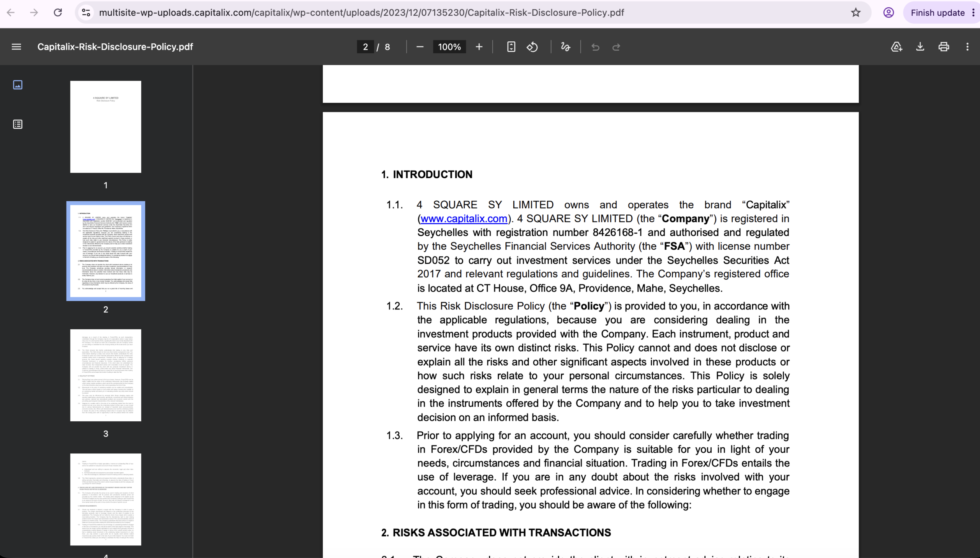Print the PDF document
Viewport: 980px width, 558px height.
click(x=944, y=47)
